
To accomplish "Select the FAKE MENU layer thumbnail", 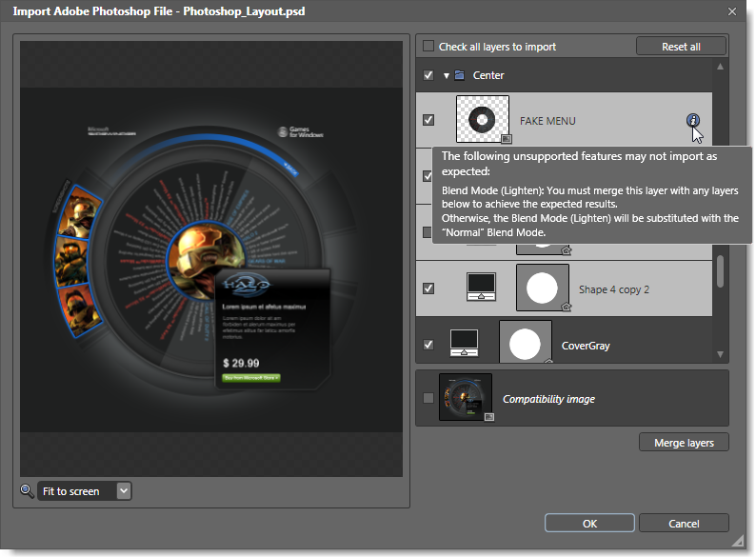I will [x=483, y=119].
